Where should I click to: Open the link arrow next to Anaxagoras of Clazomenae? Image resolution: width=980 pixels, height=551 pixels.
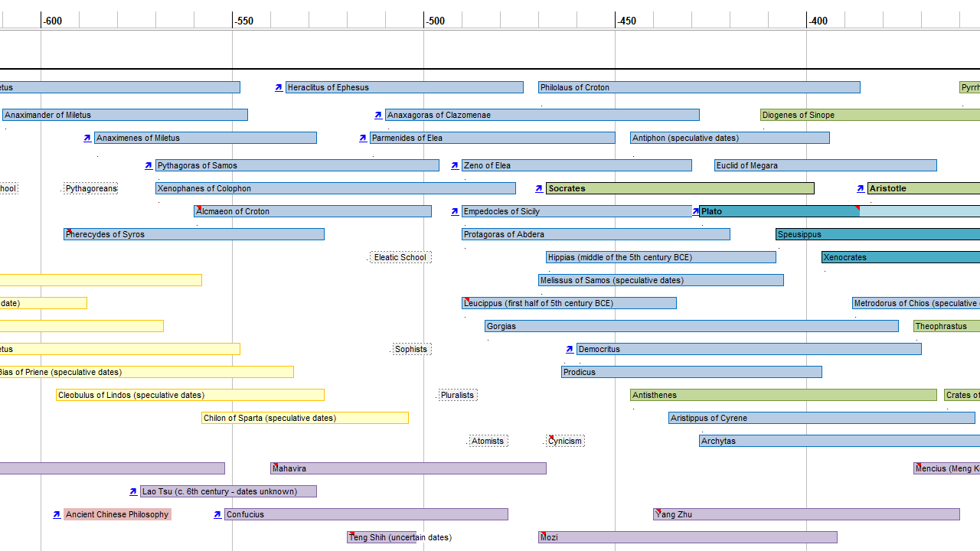click(x=378, y=116)
